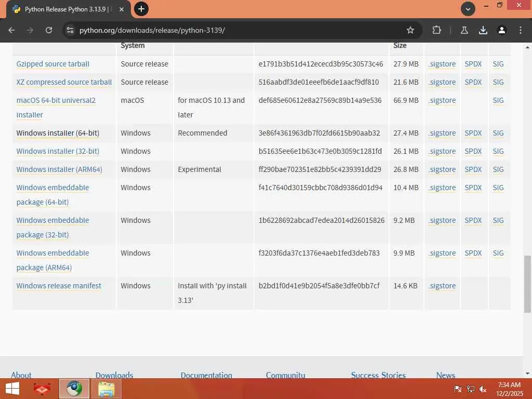Screen dimensions: 532x399
Task: Expand the tab search dropdown
Action: click(x=468, y=9)
